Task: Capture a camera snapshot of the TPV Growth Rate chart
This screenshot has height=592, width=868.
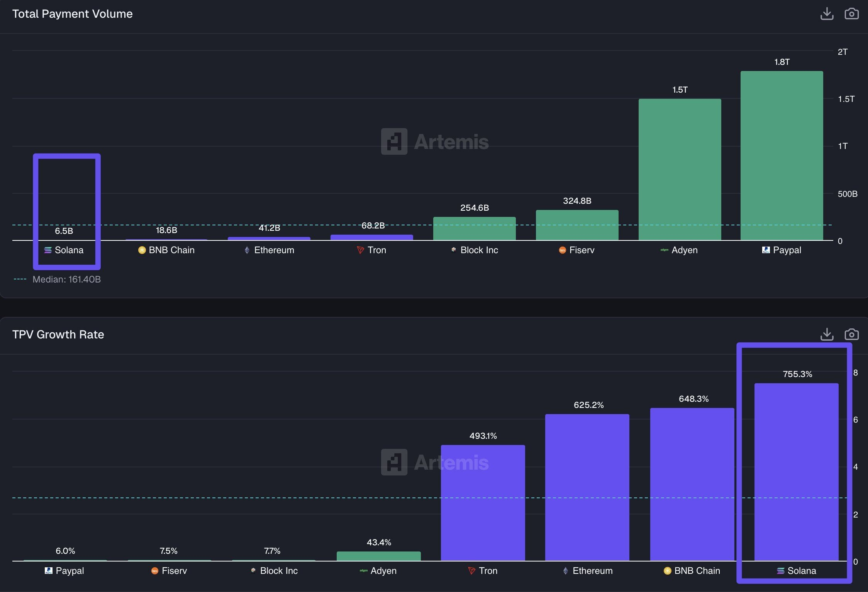Action: tap(851, 334)
